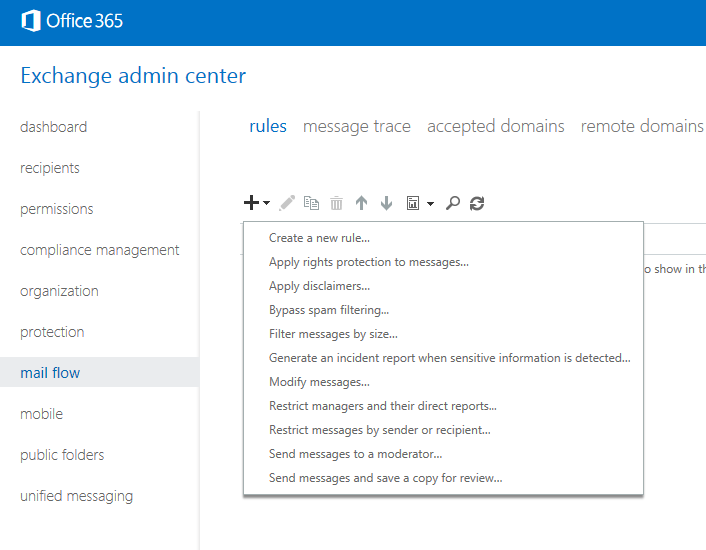This screenshot has height=550, width=706.
Task: Open permissions section
Action: coord(56,209)
